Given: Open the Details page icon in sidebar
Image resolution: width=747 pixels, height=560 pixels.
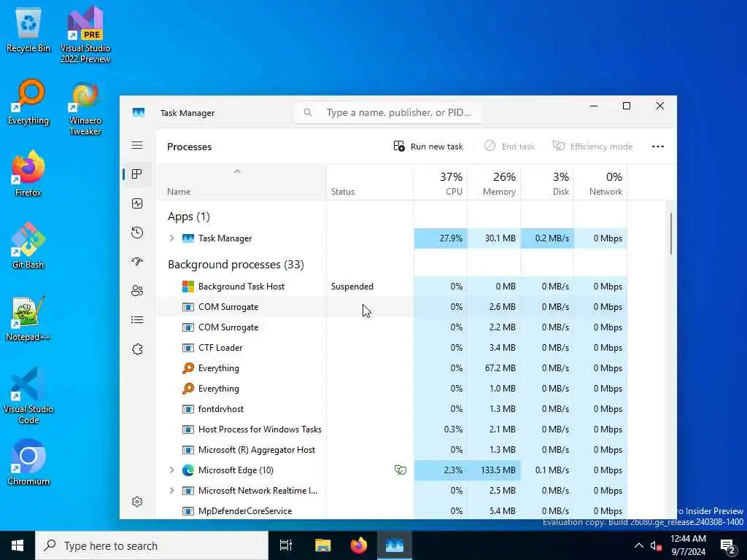Looking at the screenshot, I should pyautogui.click(x=137, y=319).
